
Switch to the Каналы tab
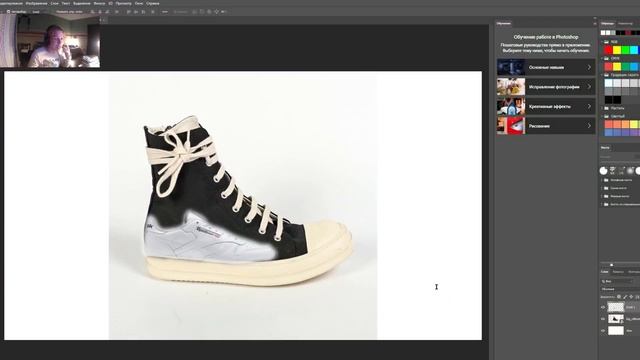click(618, 272)
